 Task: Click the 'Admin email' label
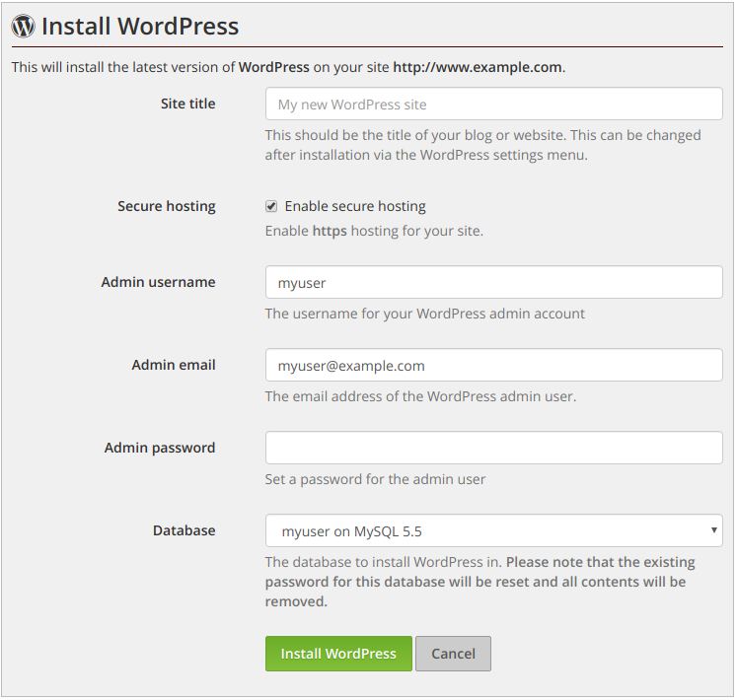[x=174, y=365]
